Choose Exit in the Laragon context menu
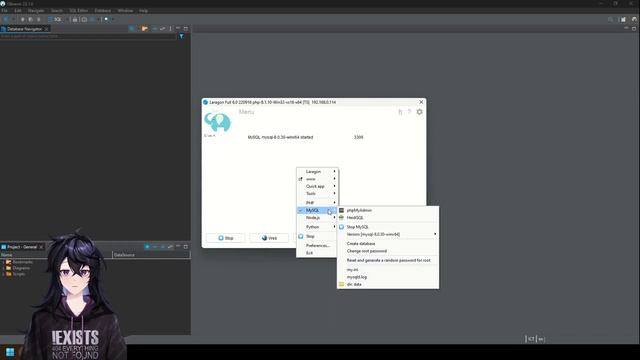The height and width of the screenshot is (360, 640). pyautogui.click(x=317, y=253)
